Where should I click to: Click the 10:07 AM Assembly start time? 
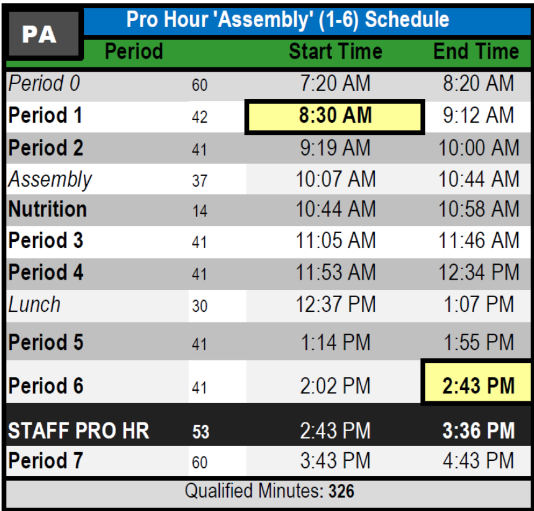point(335,180)
